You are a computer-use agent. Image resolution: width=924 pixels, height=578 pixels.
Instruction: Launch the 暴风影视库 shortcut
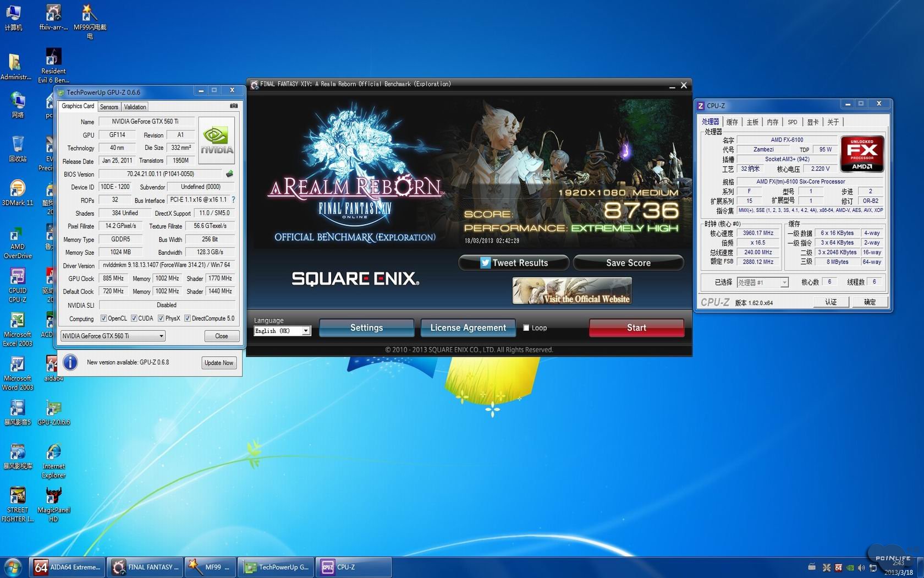click(x=18, y=457)
